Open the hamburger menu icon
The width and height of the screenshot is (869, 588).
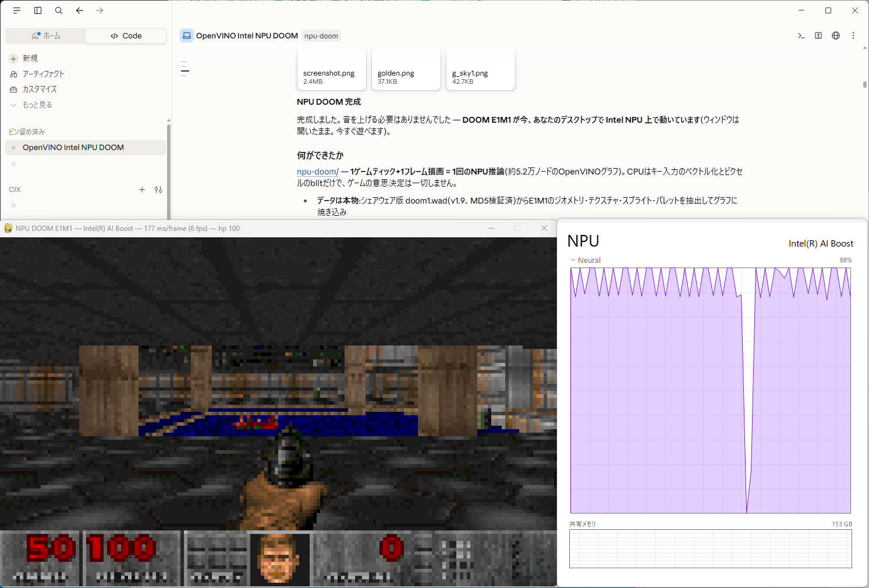point(17,10)
